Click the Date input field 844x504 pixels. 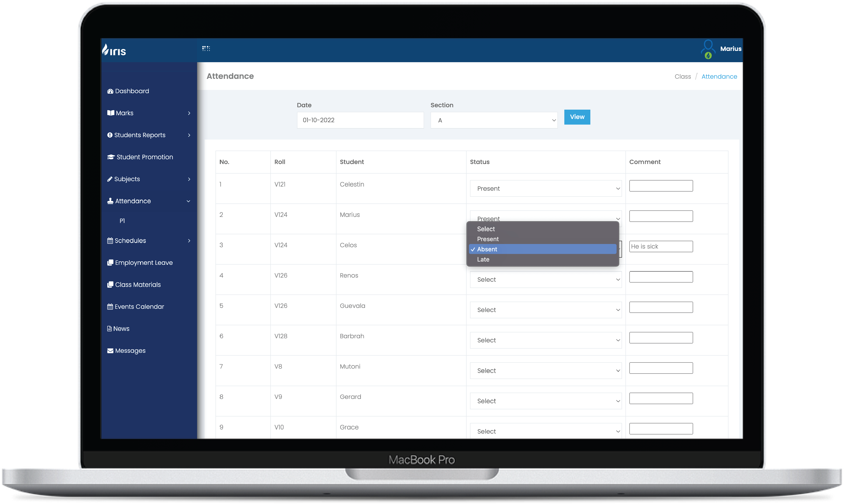point(360,120)
